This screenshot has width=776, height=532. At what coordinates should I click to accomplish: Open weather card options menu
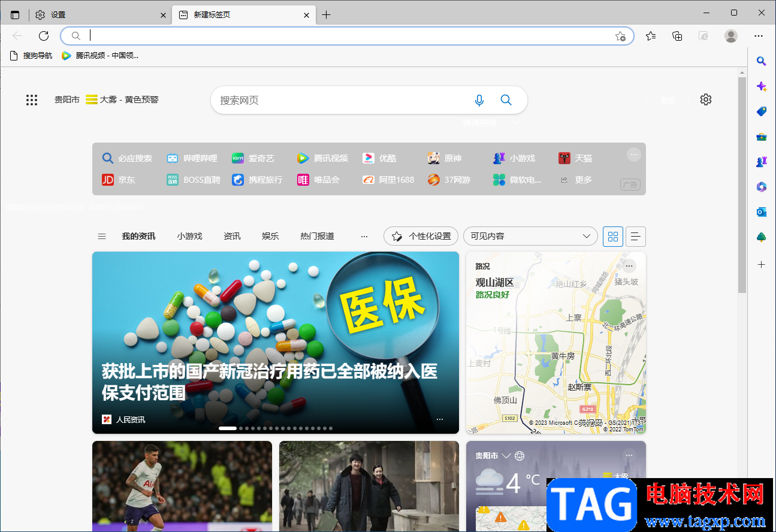pyautogui.click(x=629, y=455)
